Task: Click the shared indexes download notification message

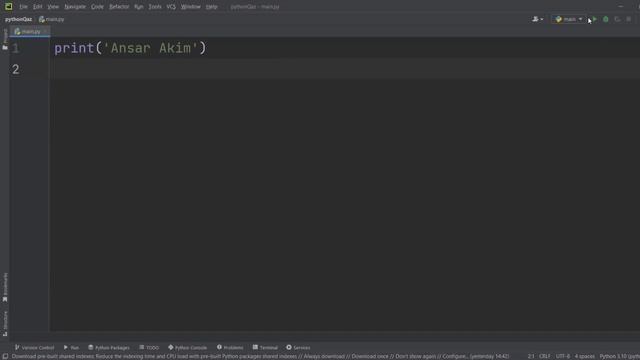Action: click(x=260, y=356)
